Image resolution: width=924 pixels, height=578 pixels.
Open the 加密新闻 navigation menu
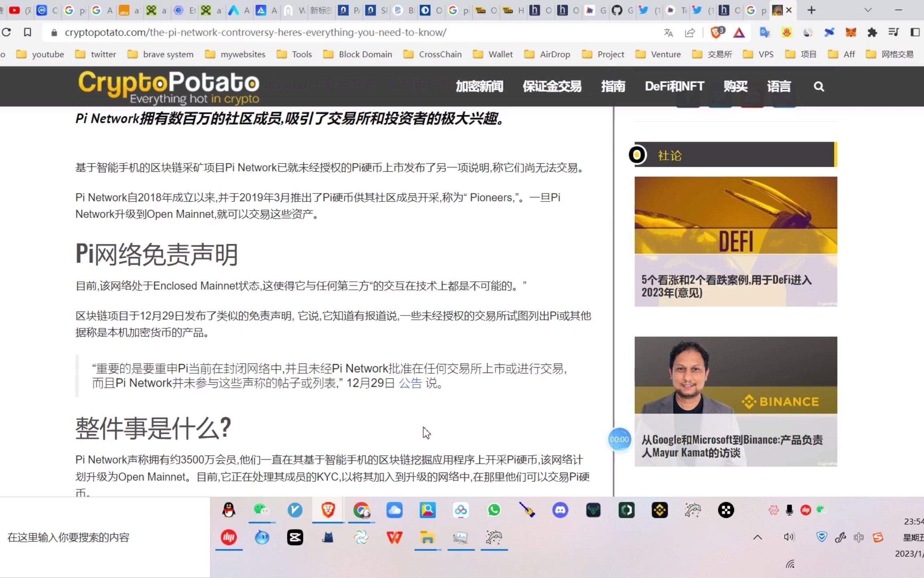[x=479, y=86]
